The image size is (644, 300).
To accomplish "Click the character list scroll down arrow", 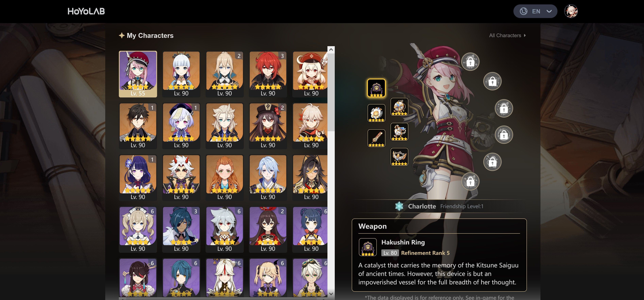I will 331,294.
